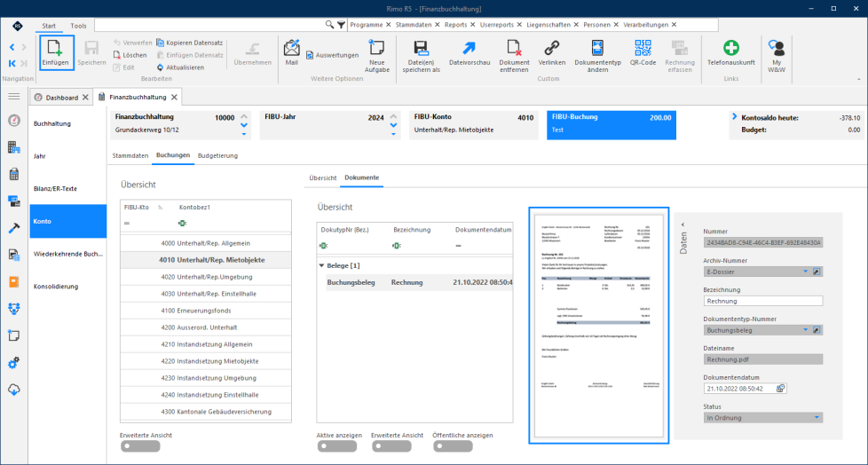Open the Mail envelope icon
868x465 pixels.
292,48
